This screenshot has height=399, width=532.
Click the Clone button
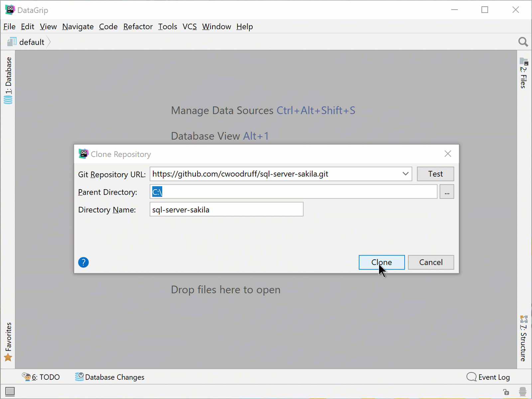pyautogui.click(x=381, y=262)
